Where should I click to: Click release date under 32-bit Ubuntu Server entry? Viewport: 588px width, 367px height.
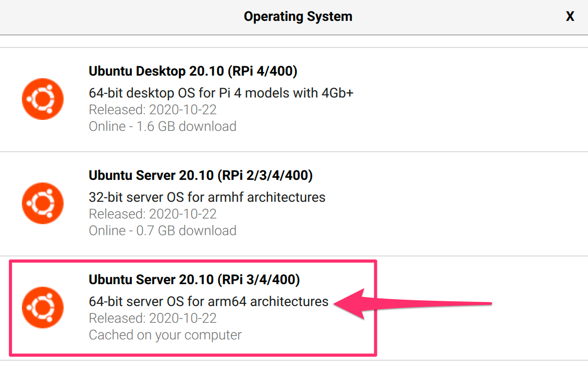pos(153,214)
